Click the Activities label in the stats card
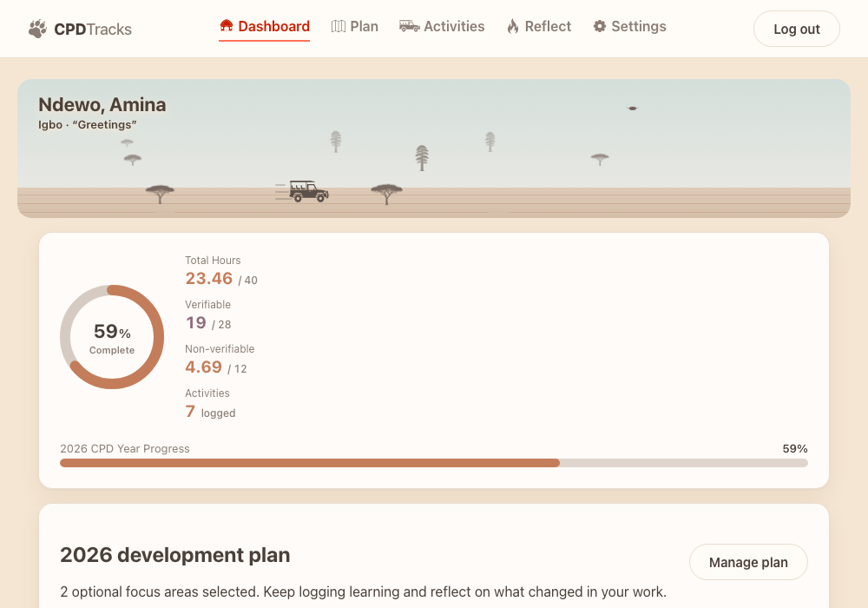Viewport: 868px width, 608px height. [x=207, y=393]
